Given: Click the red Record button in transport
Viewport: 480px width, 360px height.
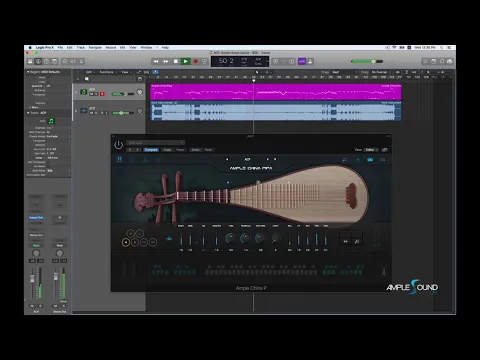Looking at the screenshot, I should click(x=196, y=61).
